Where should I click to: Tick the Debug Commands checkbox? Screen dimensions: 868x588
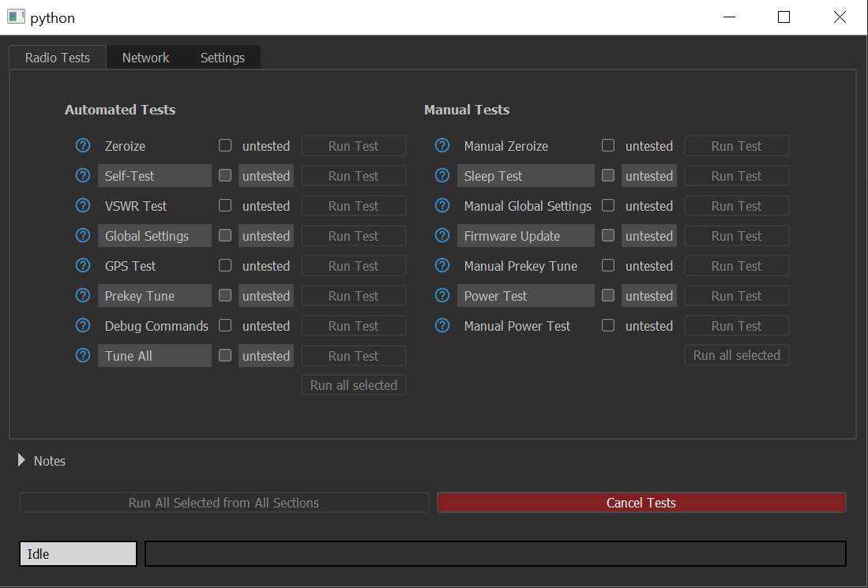[x=225, y=326]
